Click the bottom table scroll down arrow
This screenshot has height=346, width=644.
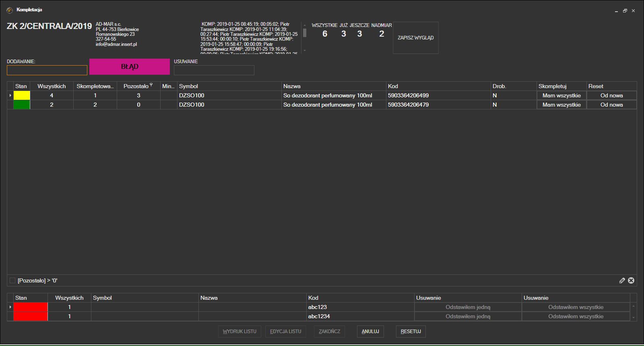tap(634, 318)
